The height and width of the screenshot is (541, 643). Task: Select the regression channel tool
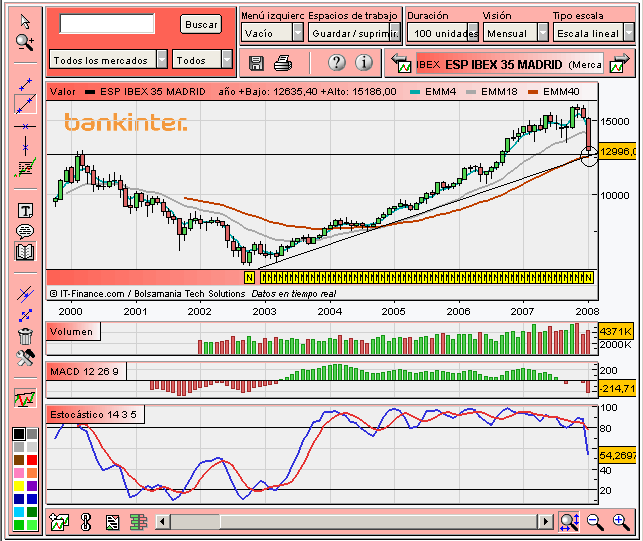pyautogui.click(x=25, y=167)
